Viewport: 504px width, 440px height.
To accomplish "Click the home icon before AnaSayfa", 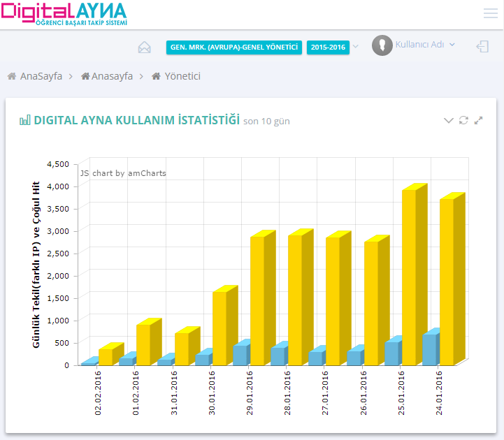I will point(12,76).
